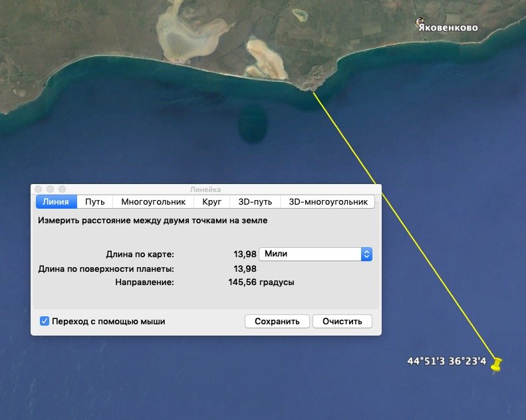Open the Многоугольник tab

coord(153,201)
